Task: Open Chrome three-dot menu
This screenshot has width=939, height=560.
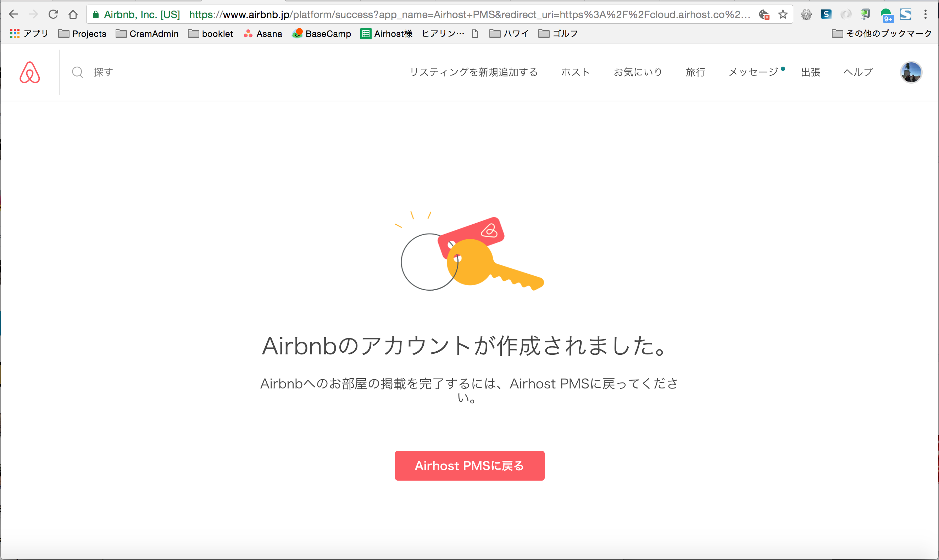Action: (x=926, y=14)
